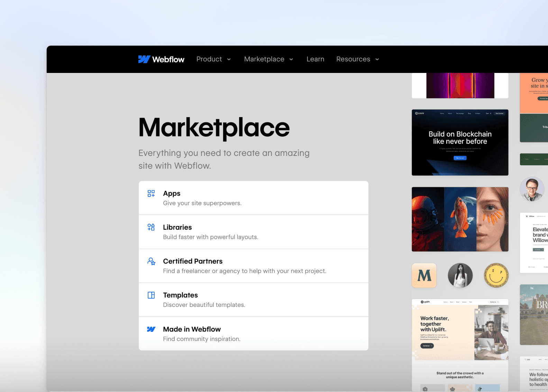
Task: Click the large Marketplace heading
Action: (214, 128)
